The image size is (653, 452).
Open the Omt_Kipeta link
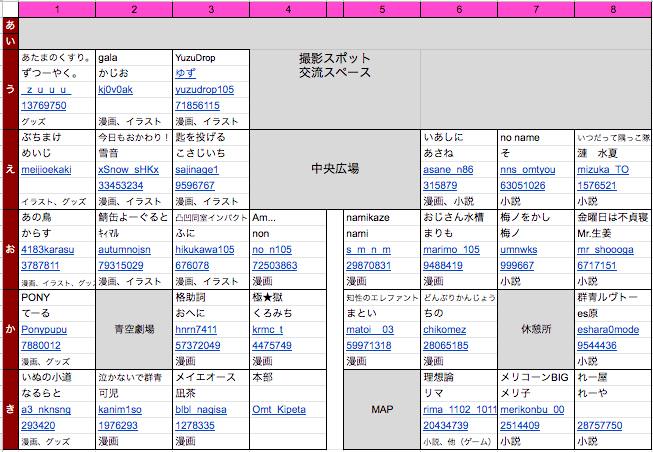[279, 409]
